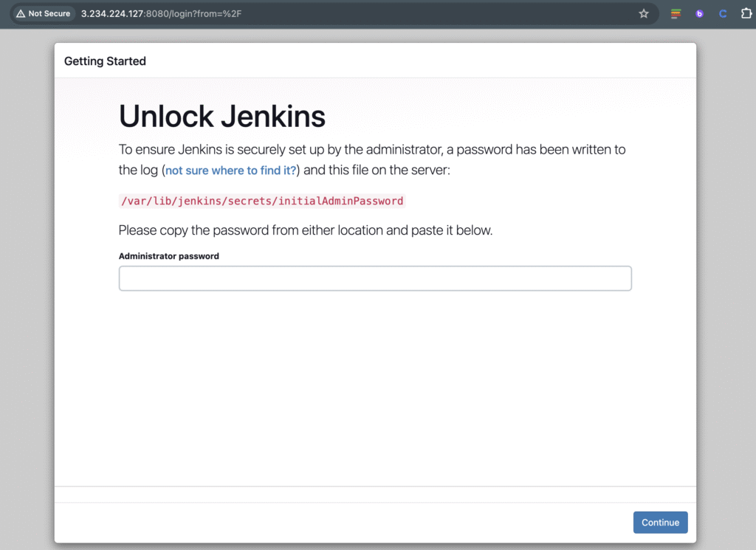Viewport: 756px width, 550px height.
Task: Open the striped multicolor browser extension
Action: 676,13
